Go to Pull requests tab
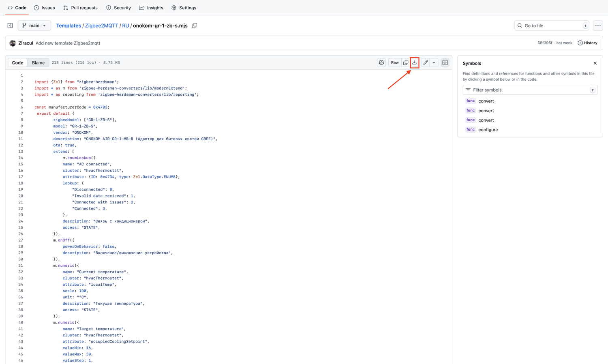608x364 pixels. (80, 8)
